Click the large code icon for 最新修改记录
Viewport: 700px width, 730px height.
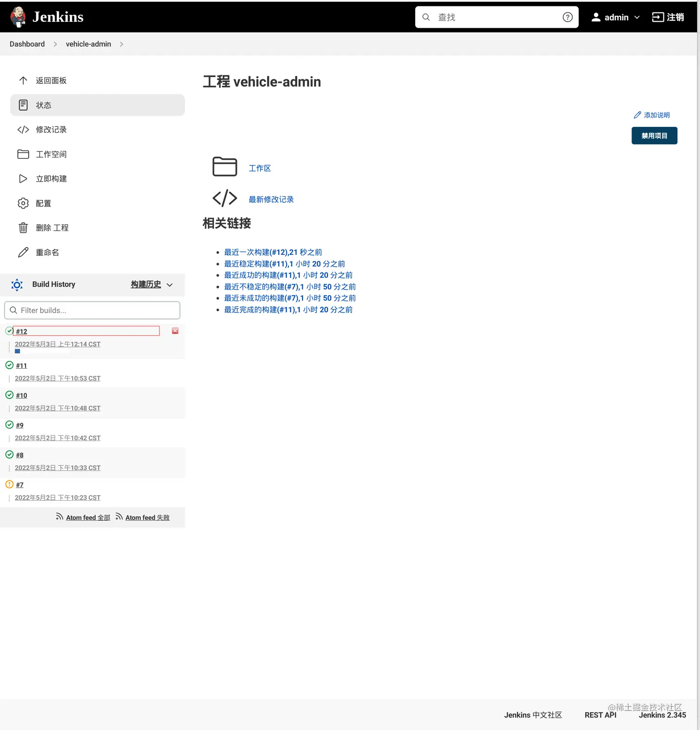[225, 198]
